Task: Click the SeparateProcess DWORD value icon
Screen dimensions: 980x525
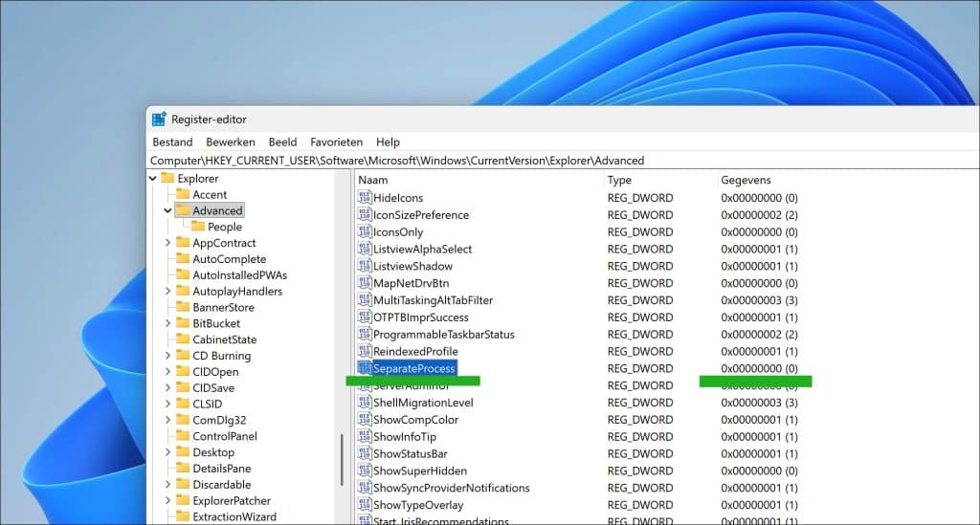Action: pyautogui.click(x=365, y=368)
